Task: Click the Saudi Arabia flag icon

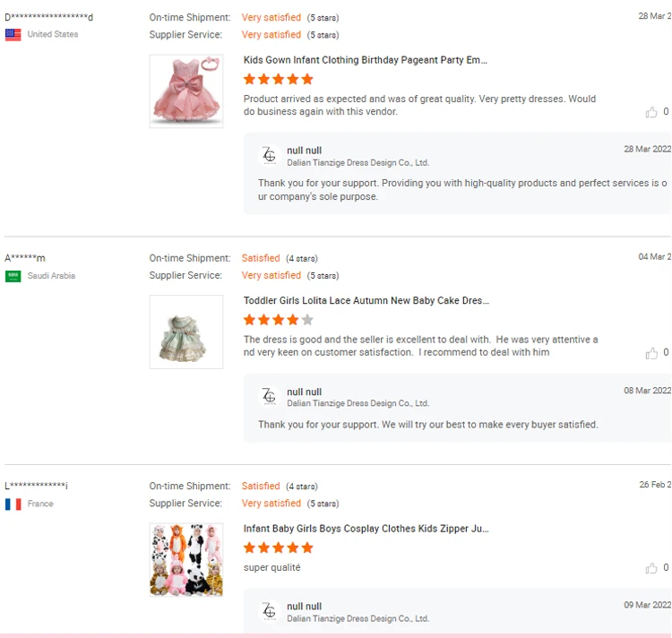Action: [x=13, y=276]
